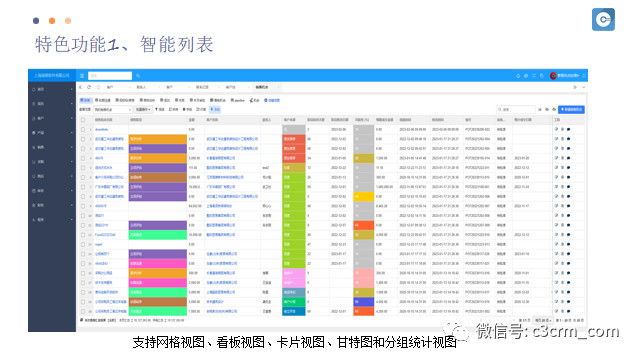
Task: Click the double-arrow icon at the tab bar's right end
Action: click(x=575, y=87)
